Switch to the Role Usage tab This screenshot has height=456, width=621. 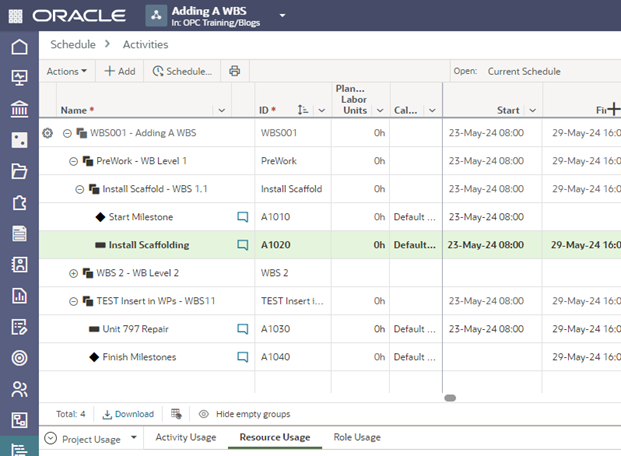[x=356, y=438]
